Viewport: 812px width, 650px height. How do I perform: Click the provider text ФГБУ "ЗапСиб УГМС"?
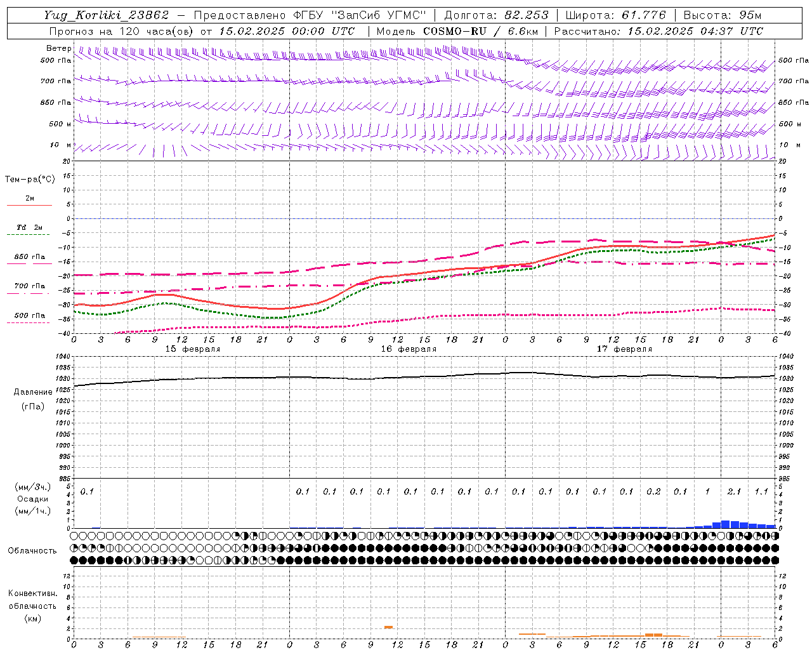(360, 15)
